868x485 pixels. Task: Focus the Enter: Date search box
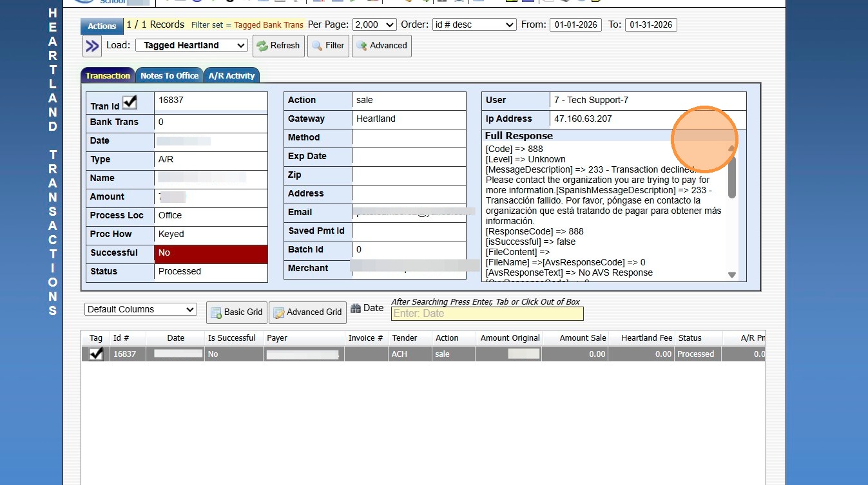pyautogui.click(x=487, y=314)
